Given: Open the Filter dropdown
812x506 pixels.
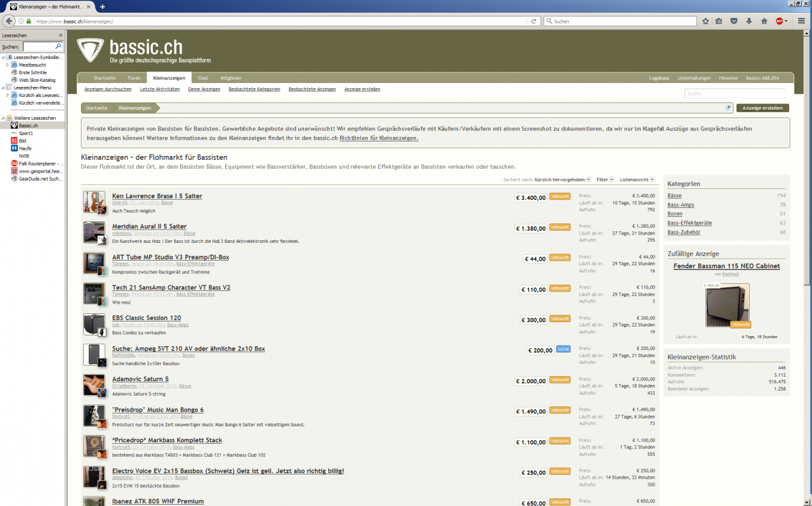Looking at the screenshot, I should tap(605, 179).
